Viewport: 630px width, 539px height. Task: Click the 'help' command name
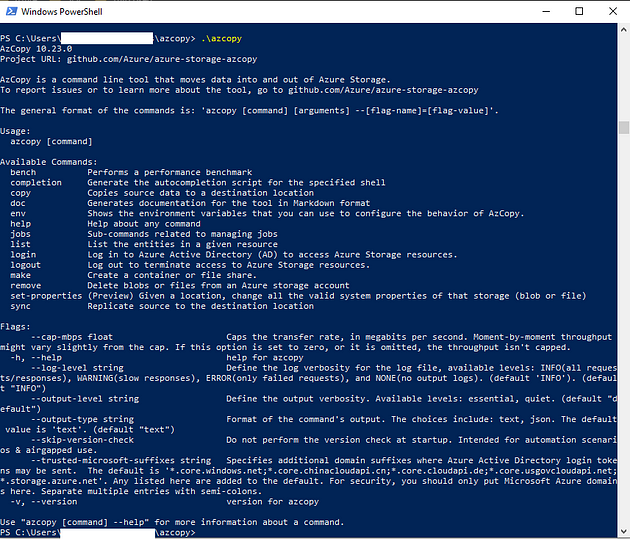point(20,224)
